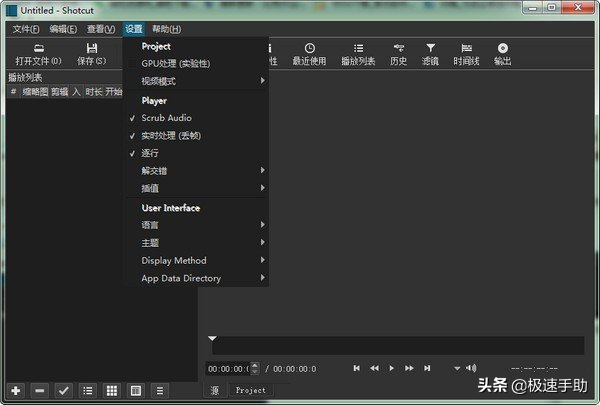Click the total duration 00:00:00:0 text
This screenshot has height=405, width=600.
pos(295,369)
